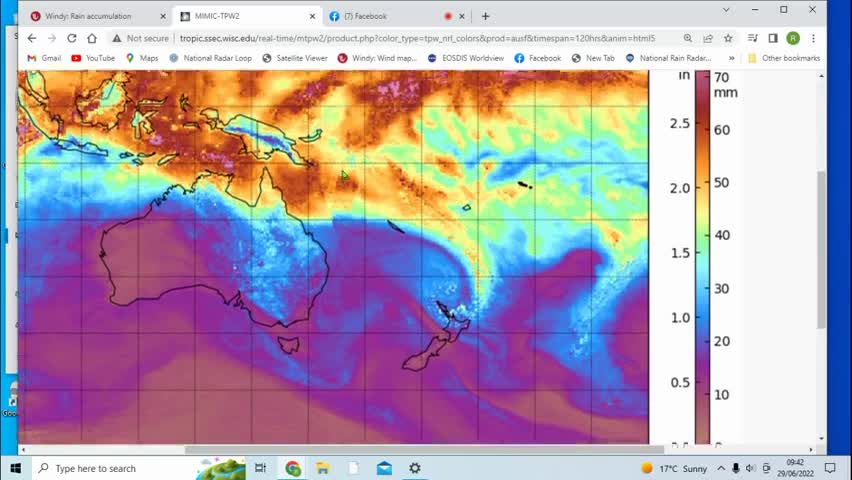Close the MIMIC-TPW2 tab
852x480 pixels.
tap(312, 16)
